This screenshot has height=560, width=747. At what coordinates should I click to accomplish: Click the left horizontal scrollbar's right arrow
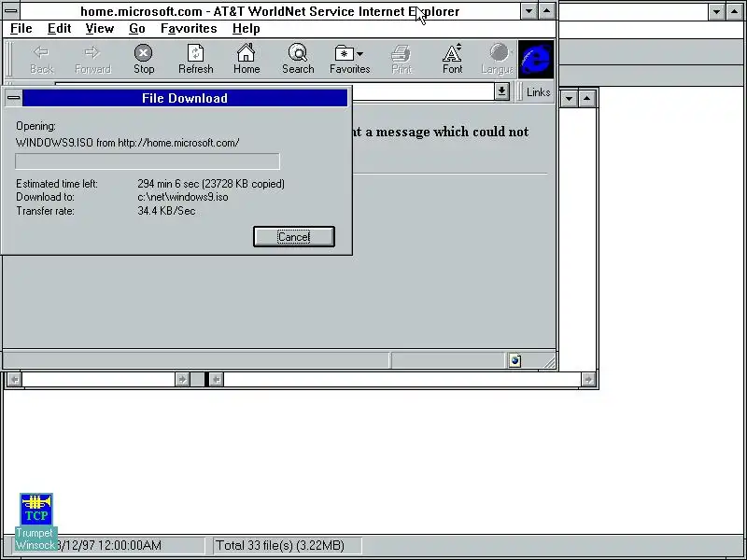click(x=182, y=379)
